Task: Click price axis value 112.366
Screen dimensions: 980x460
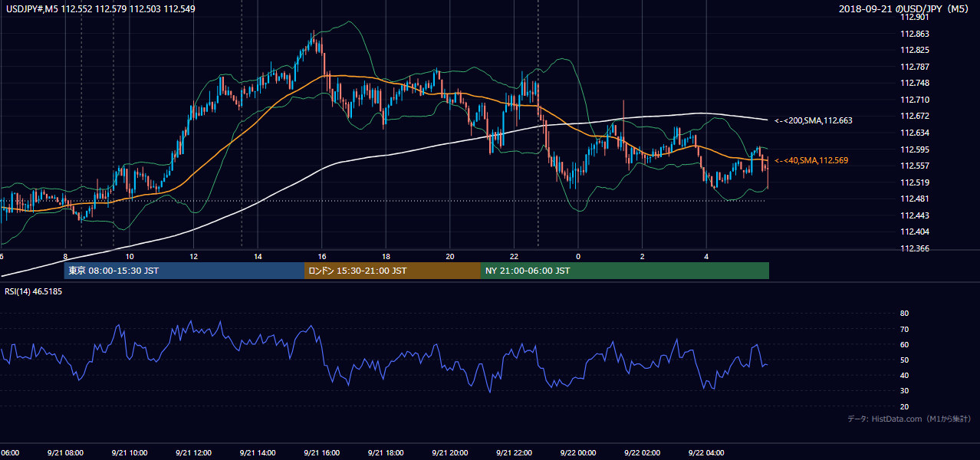Action: (x=914, y=248)
